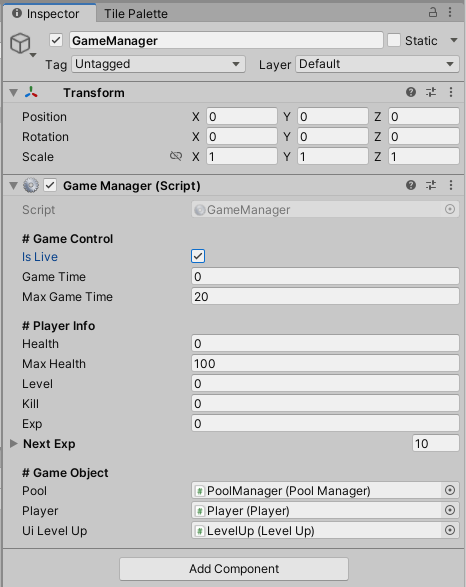Viewport: 466px width, 587px height.
Task: Open Game Manager script presets icon
Action: [x=431, y=185]
